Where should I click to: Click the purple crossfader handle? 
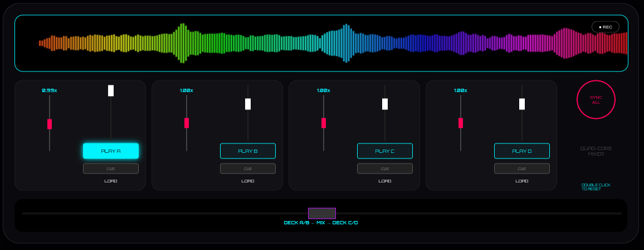click(322, 213)
